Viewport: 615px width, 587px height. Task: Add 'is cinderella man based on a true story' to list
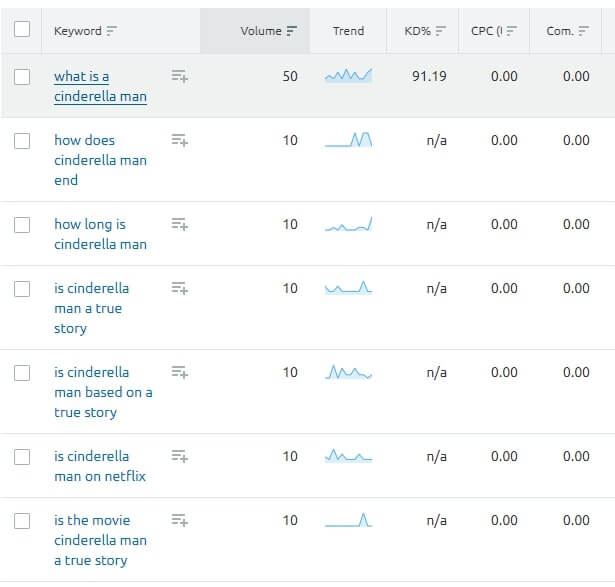tap(180, 372)
